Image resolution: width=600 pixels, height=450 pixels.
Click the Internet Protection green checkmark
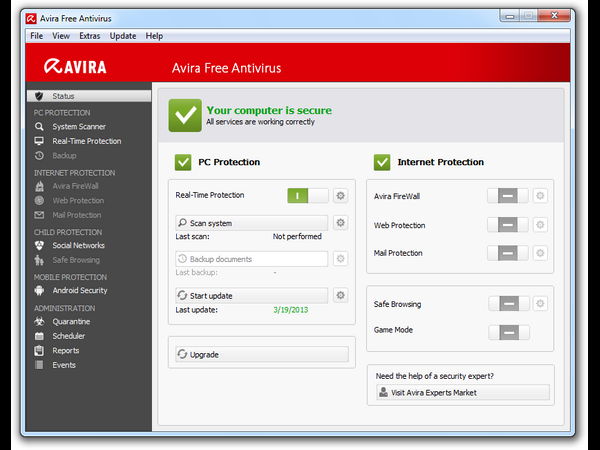tap(382, 162)
